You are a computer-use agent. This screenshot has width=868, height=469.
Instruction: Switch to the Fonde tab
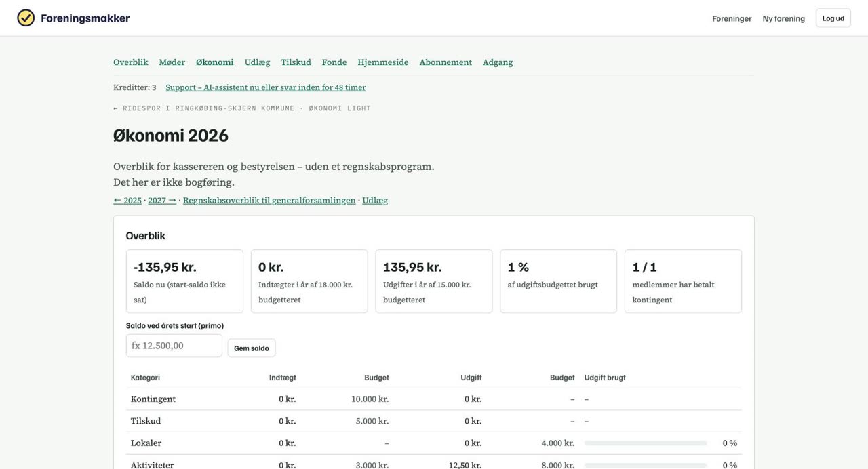[x=334, y=62]
